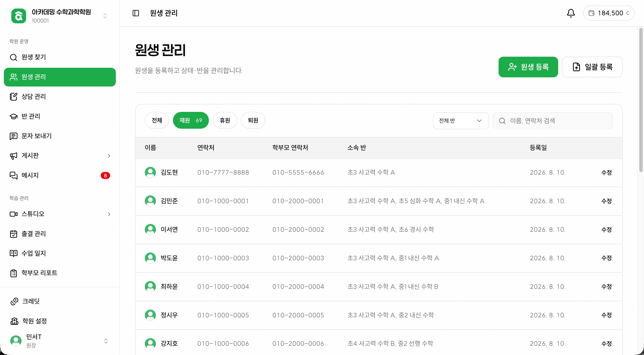Click the 메시지 chat bubbles icon
The image size is (644, 355).
tap(13, 175)
